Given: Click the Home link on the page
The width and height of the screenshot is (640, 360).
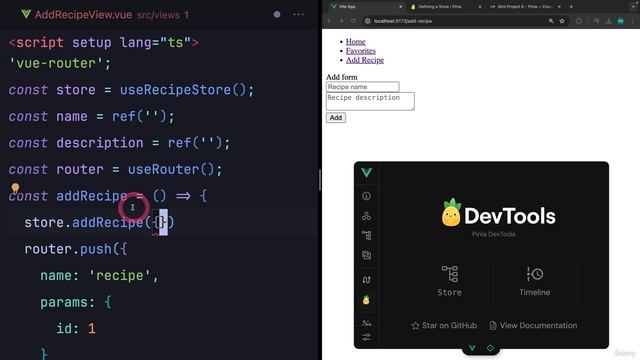Looking at the screenshot, I should click(x=356, y=42).
